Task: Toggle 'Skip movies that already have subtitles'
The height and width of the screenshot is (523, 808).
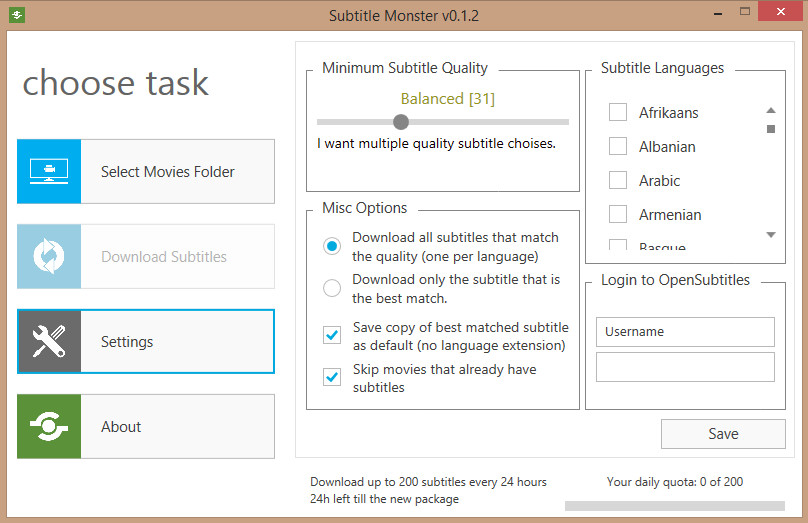Action: [x=332, y=377]
